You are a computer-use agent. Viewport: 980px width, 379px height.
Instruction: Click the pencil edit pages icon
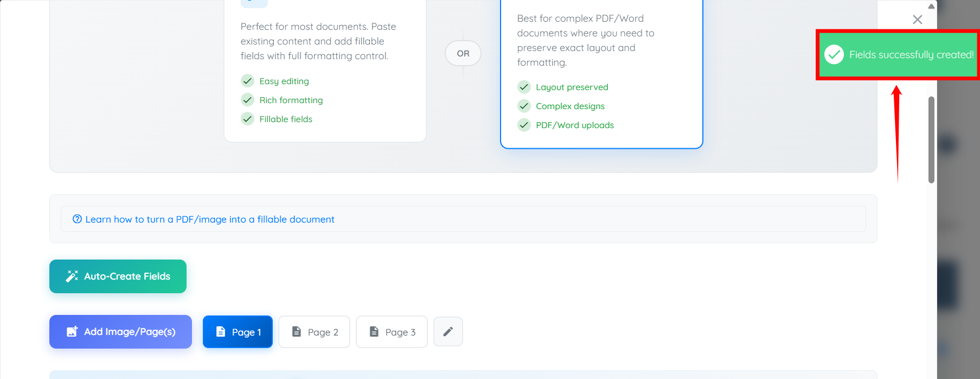click(448, 332)
